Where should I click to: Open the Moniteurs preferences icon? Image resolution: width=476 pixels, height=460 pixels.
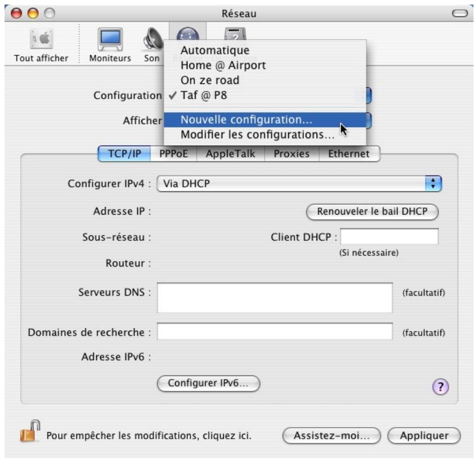pyautogui.click(x=110, y=39)
